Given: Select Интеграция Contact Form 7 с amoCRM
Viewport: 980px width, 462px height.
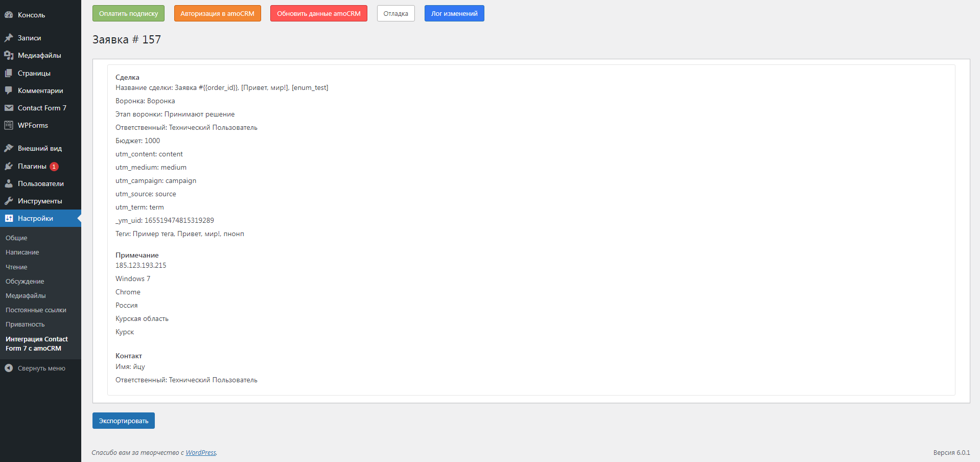Looking at the screenshot, I should pos(36,343).
